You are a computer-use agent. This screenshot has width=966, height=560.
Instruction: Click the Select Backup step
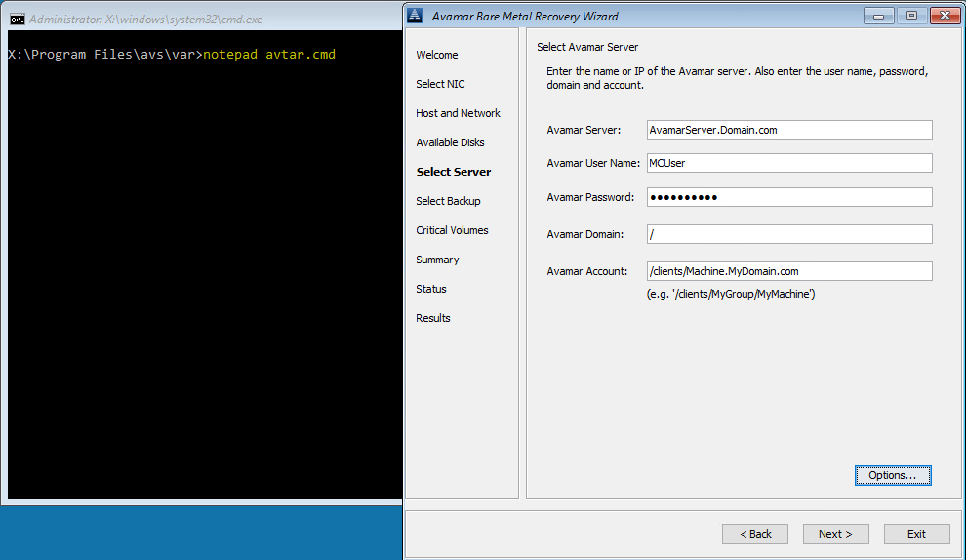[x=448, y=201]
